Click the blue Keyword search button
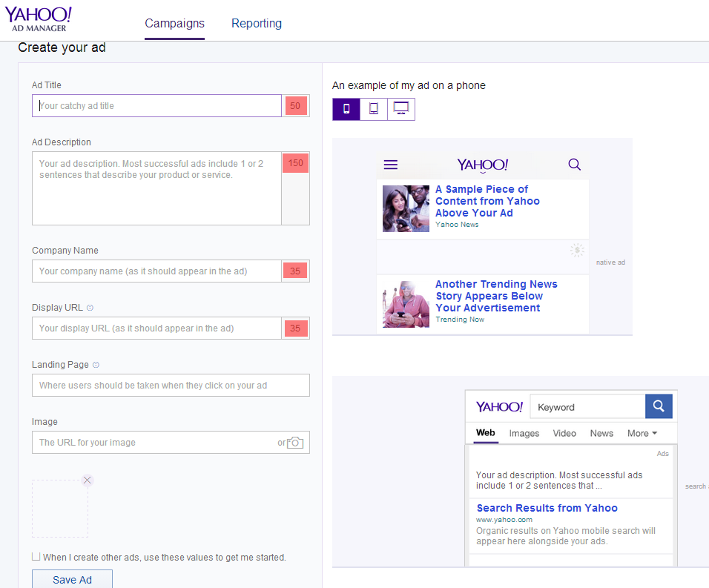 tap(659, 406)
